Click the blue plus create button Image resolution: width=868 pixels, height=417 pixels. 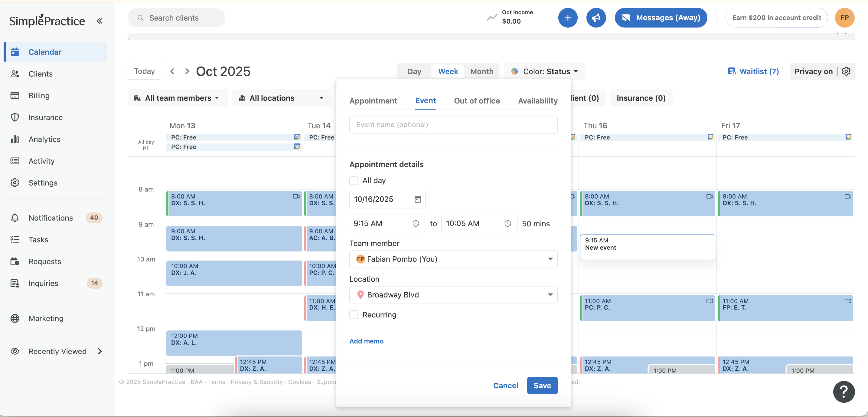point(567,18)
